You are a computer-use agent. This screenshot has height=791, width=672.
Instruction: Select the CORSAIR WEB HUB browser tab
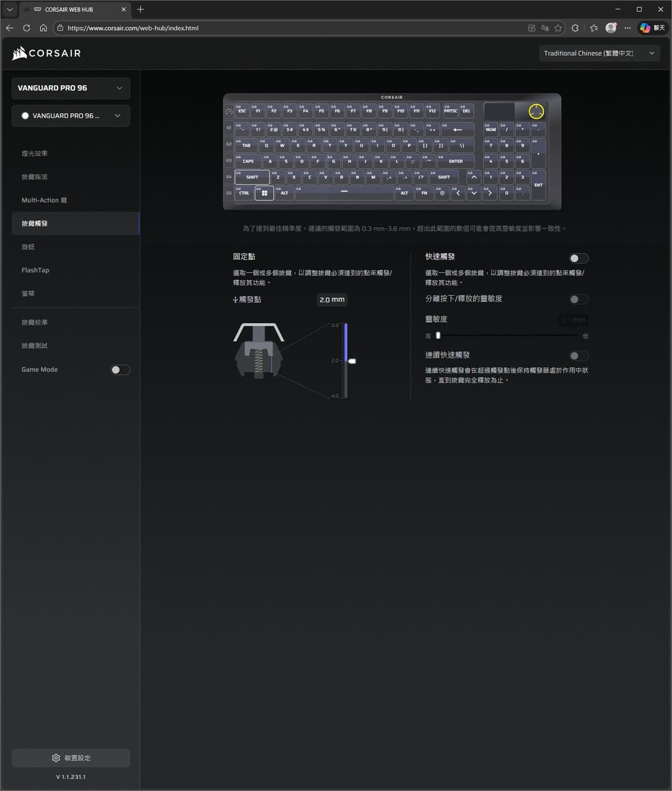[x=74, y=9]
